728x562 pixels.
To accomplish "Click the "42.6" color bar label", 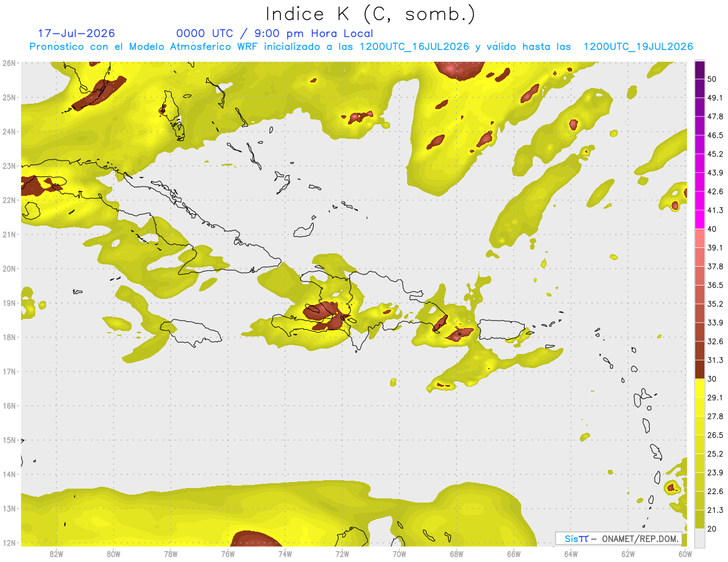I will (x=715, y=192).
